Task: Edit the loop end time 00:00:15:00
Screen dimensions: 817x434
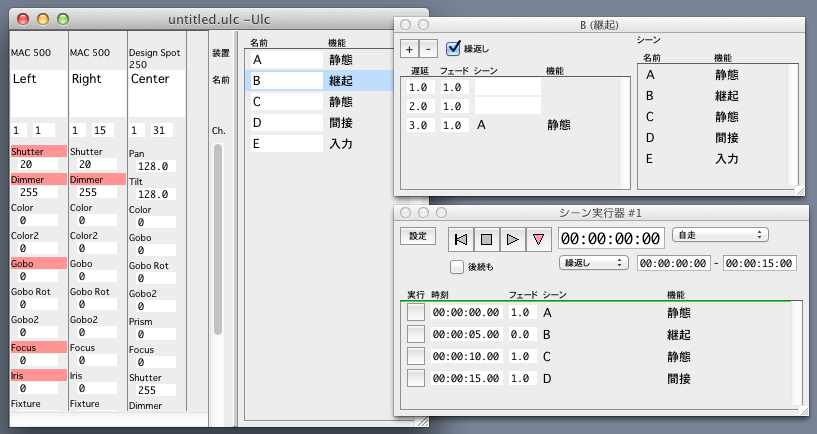Action: coord(760,263)
